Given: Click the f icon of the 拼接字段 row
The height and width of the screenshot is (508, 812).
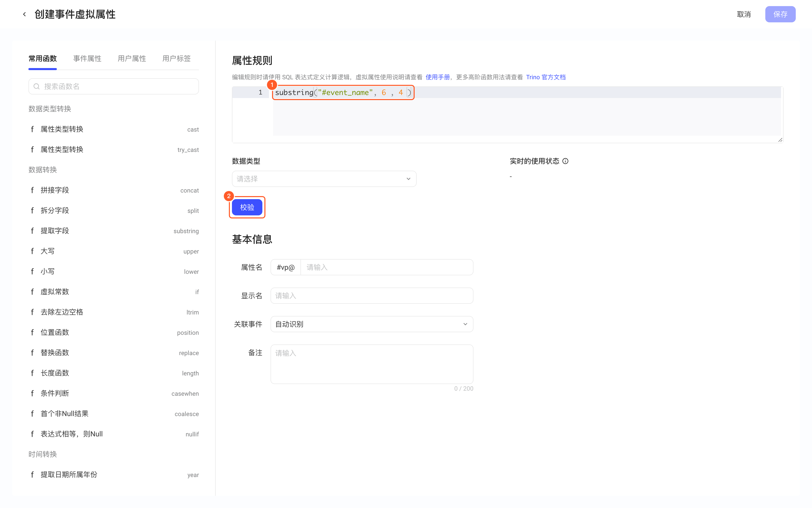Looking at the screenshot, I should pos(32,190).
